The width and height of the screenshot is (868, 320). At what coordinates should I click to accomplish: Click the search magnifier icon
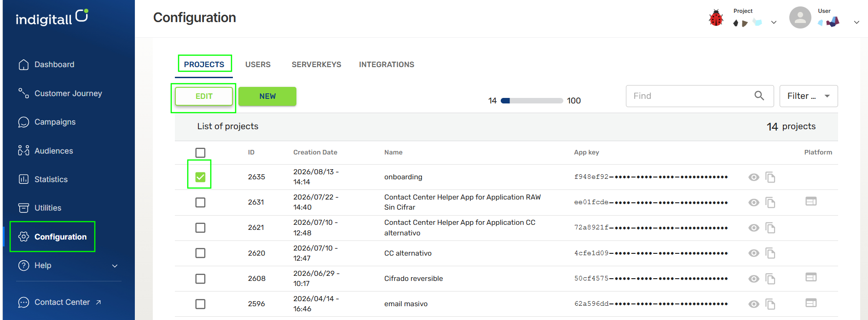click(x=759, y=96)
